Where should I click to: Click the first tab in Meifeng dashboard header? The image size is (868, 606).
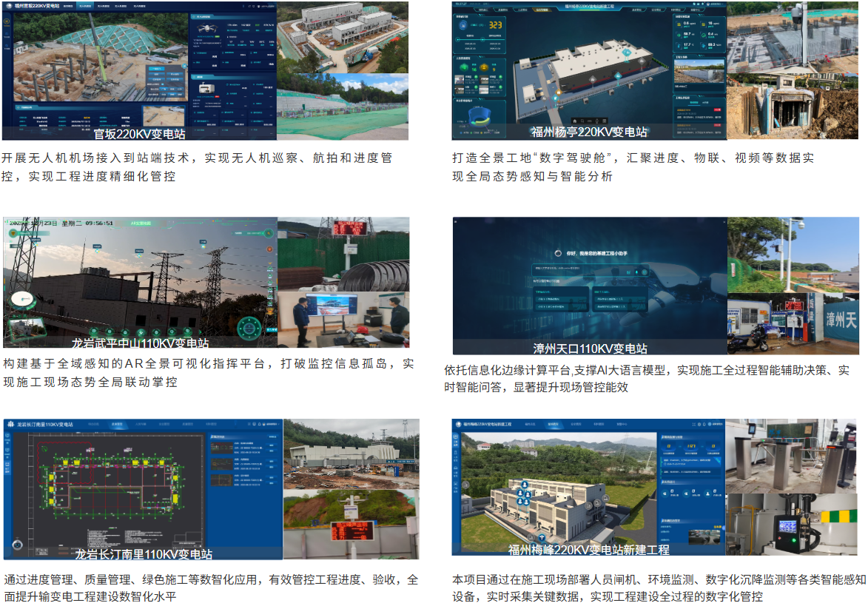click(530, 424)
